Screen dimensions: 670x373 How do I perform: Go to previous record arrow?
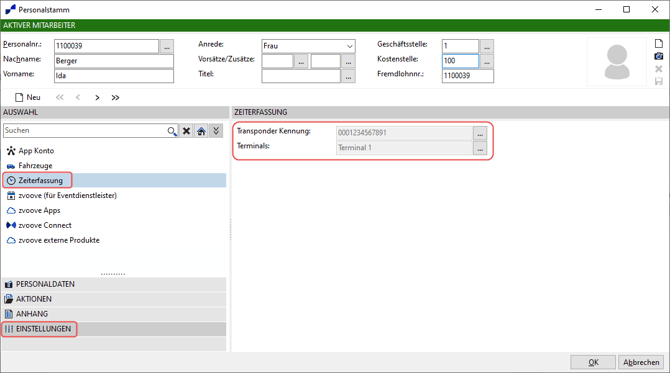coord(78,97)
